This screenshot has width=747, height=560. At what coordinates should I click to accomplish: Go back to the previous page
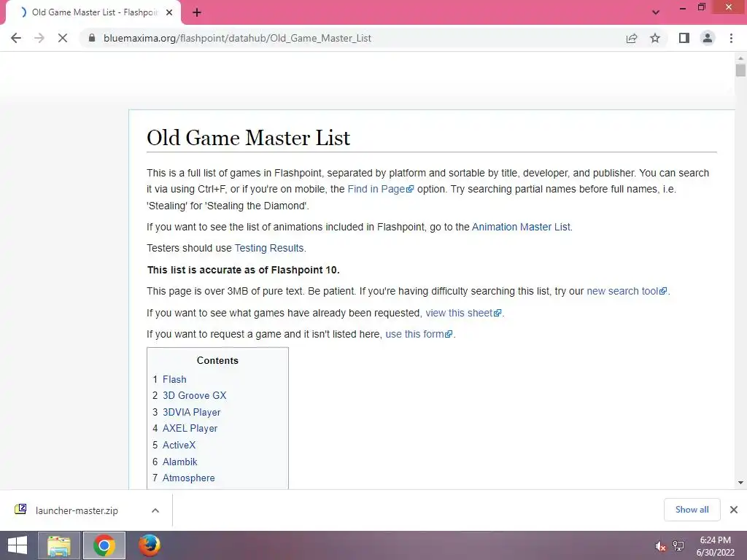pos(16,38)
